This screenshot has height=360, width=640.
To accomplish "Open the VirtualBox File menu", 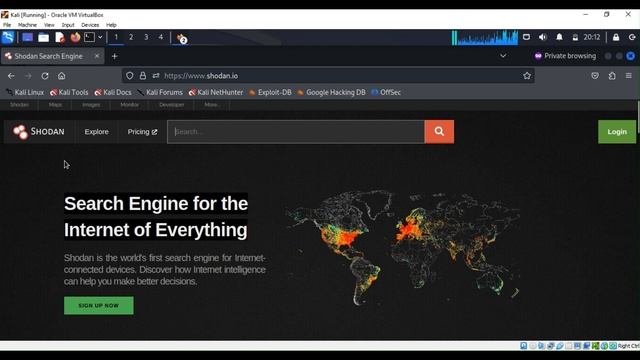I will pos(7,25).
